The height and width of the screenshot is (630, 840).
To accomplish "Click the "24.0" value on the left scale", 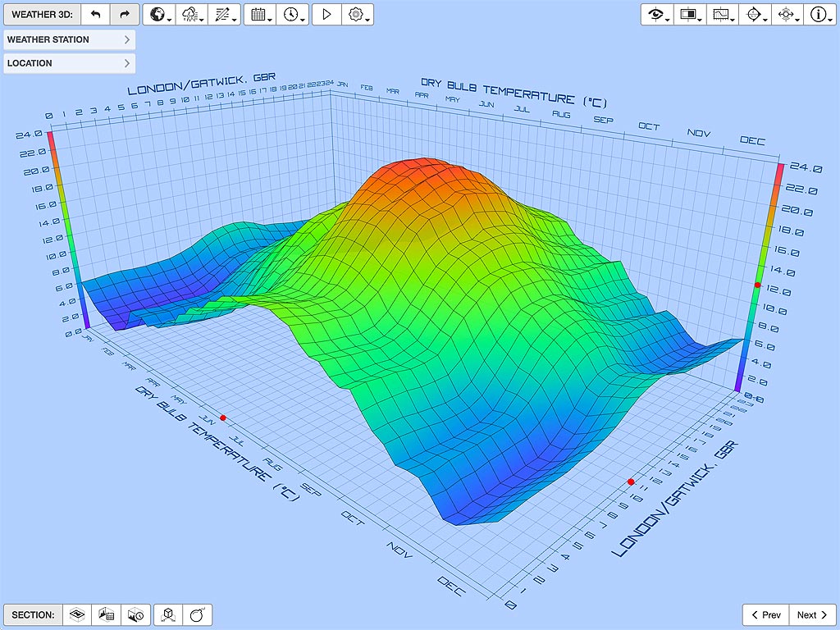I will pyautogui.click(x=29, y=135).
